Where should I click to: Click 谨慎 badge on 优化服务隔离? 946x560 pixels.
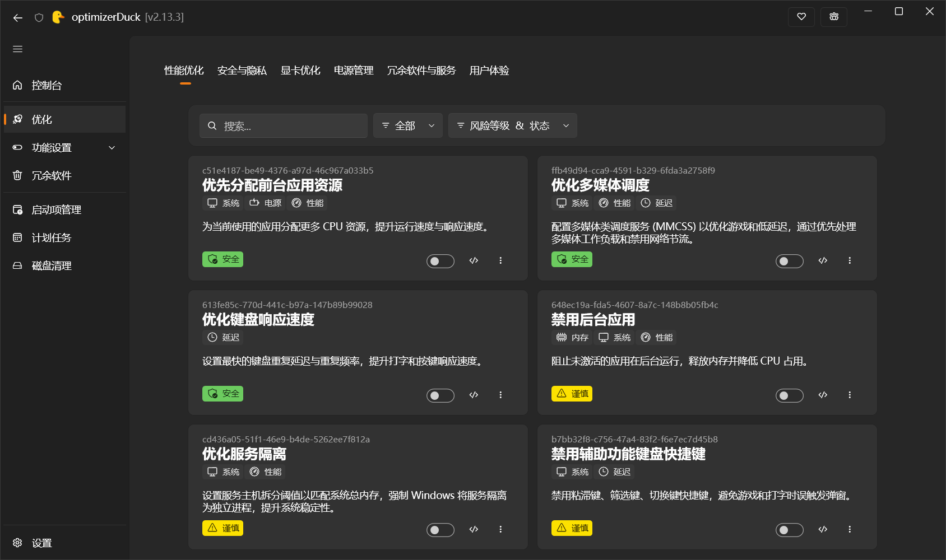[222, 528]
